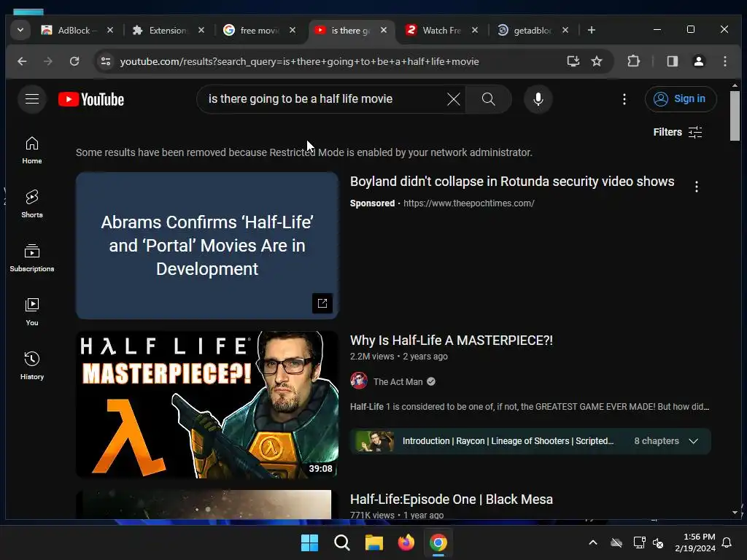
Task: Open 'Half-Life:Episode One | Black Mesa' video
Action: [451, 499]
